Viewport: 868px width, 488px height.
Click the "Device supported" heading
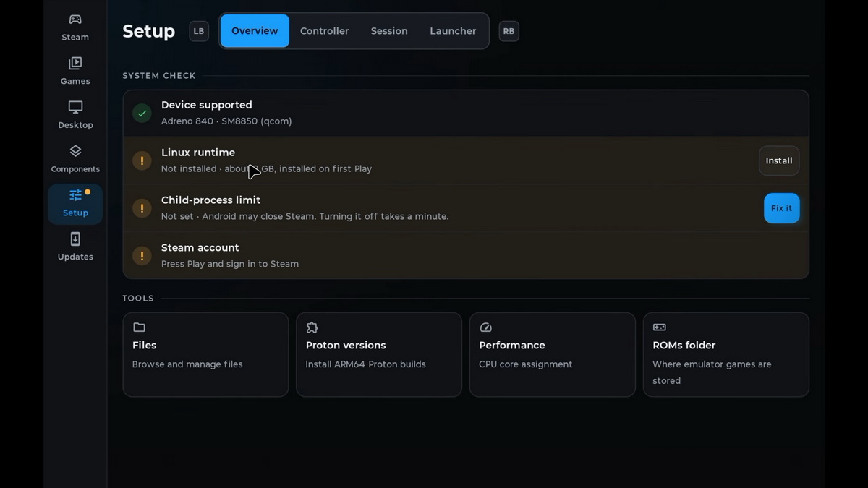tap(207, 105)
